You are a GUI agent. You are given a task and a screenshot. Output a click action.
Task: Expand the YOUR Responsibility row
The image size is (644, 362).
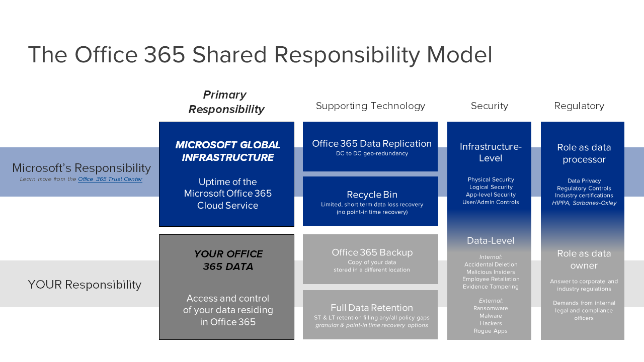tap(85, 284)
